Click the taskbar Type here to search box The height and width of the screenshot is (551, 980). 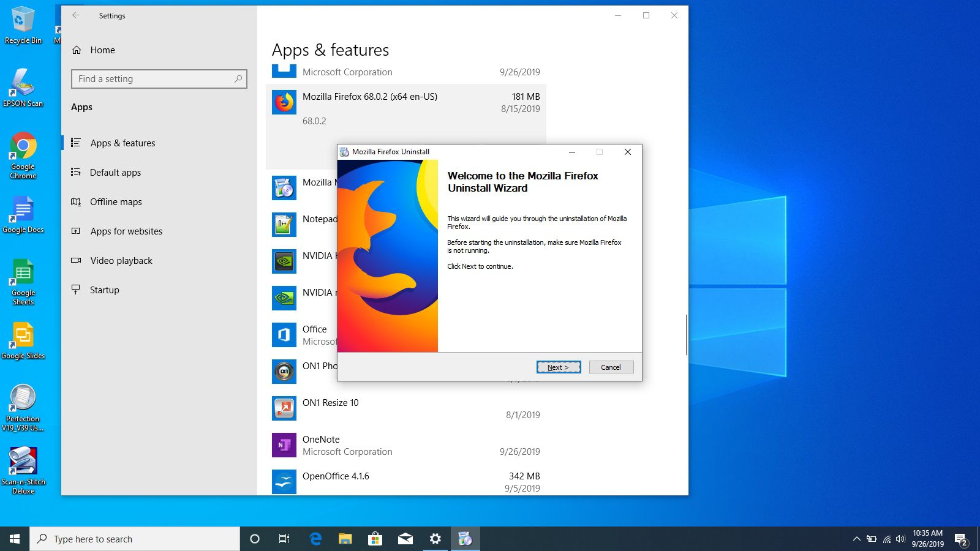(x=135, y=539)
